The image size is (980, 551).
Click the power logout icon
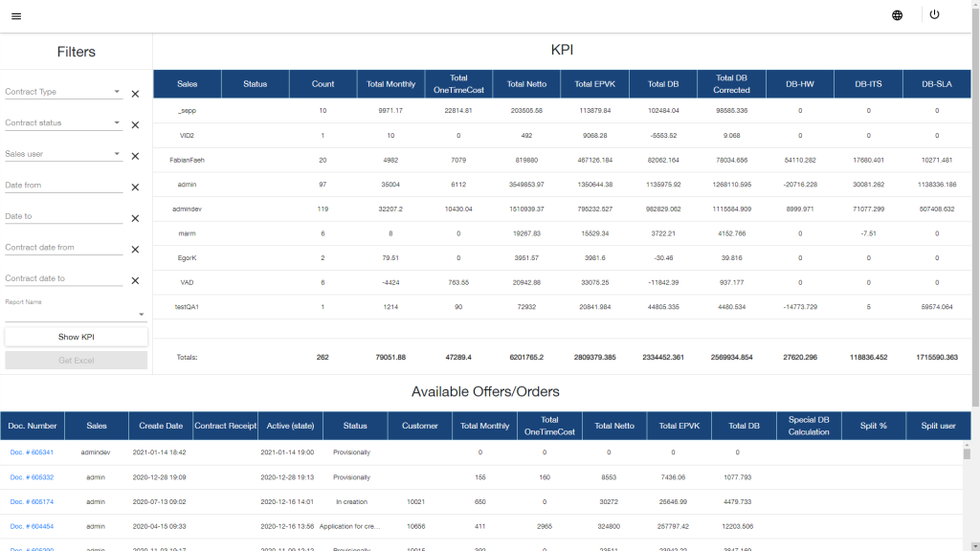pyautogui.click(x=934, y=15)
